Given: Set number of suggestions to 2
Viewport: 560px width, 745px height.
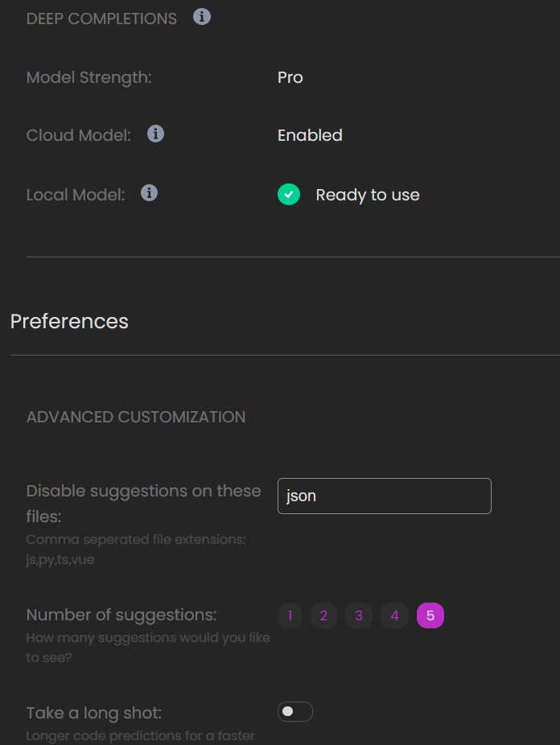Looking at the screenshot, I should point(323,616).
